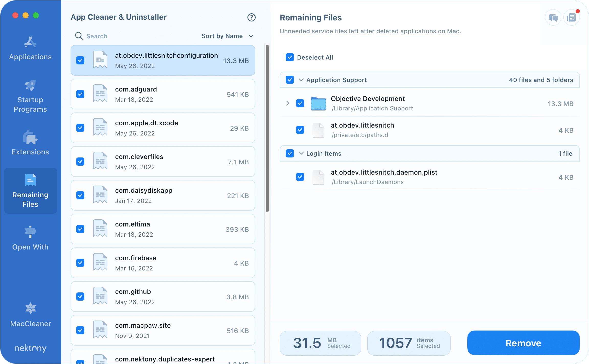Open Startup Programs rocket icon
This screenshot has width=589, height=364.
click(30, 85)
